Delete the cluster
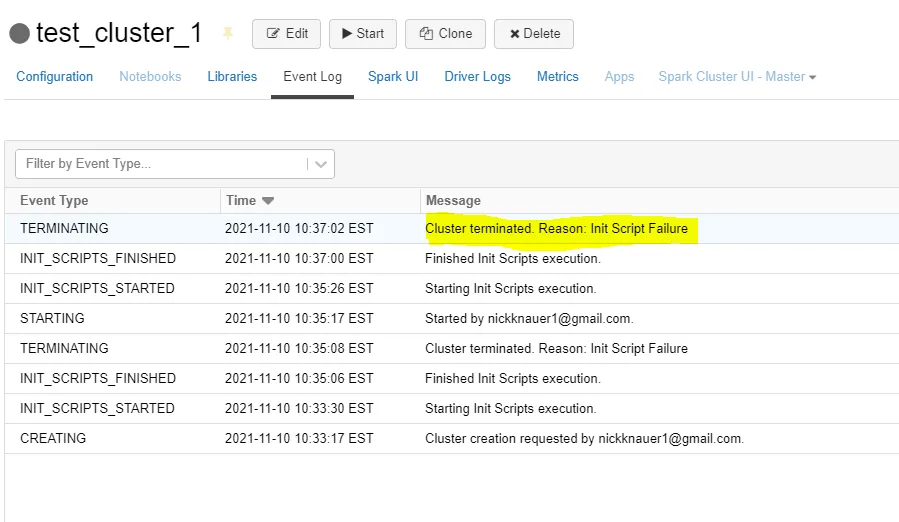Image resolution: width=899 pixels, height=522 pixels. (534, 34)
